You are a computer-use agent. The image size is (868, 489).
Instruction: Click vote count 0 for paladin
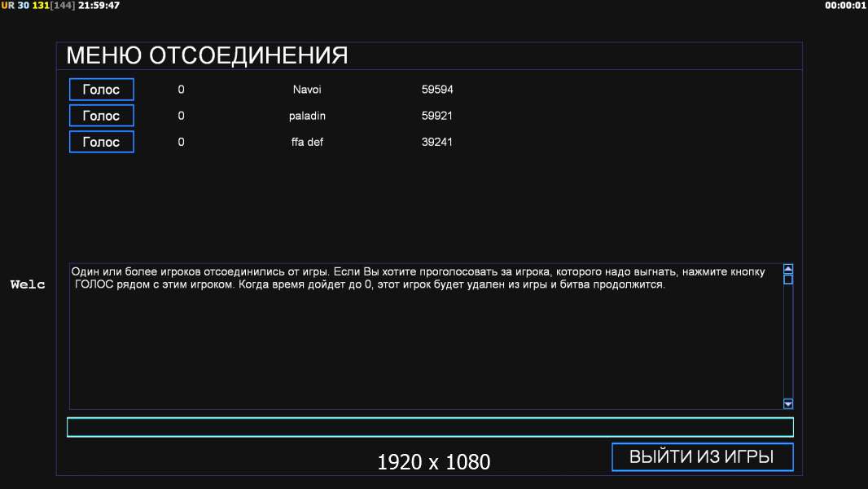click(x=181, y=116)
